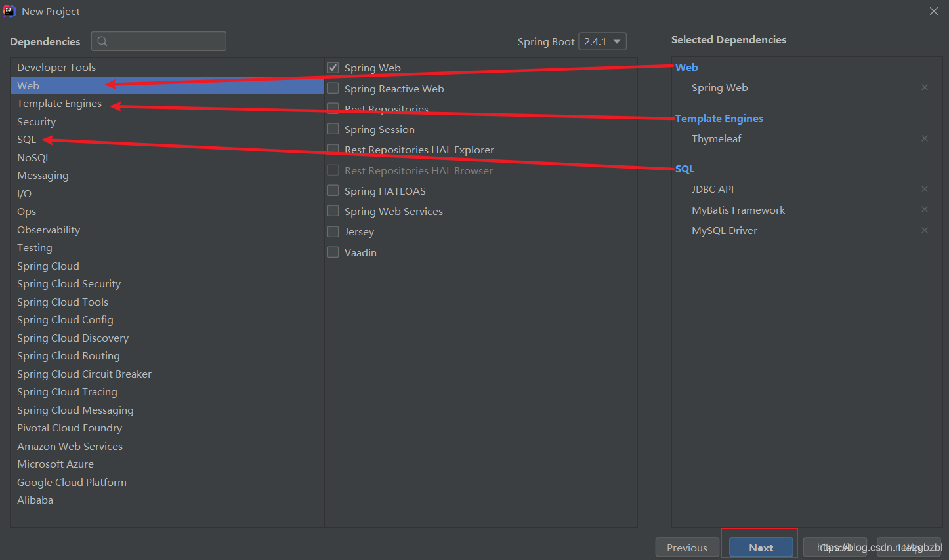Uncheck the Spring Web checkbox
949x560 pixels.
pos(333,68)
